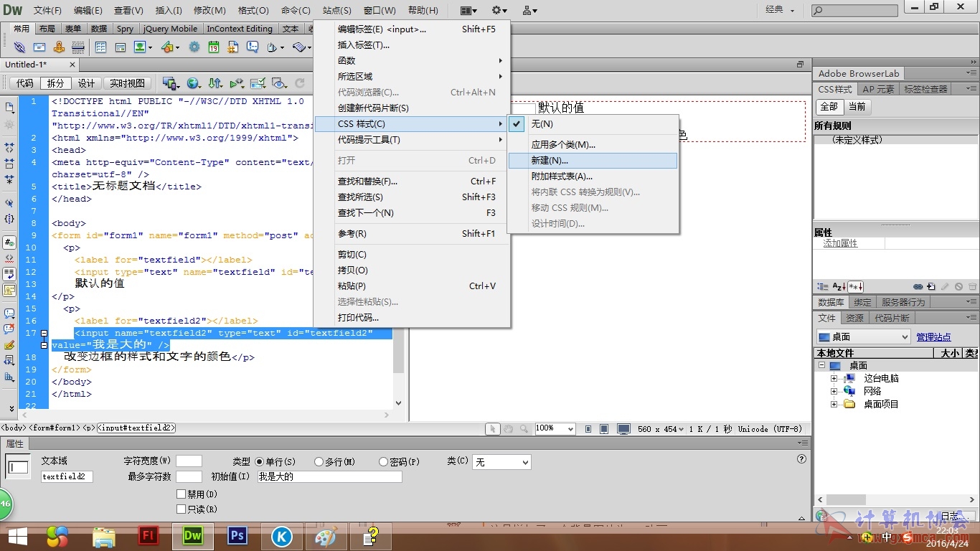Open the 类(C) class dropdown
The width and height of the screenshot is (980, 551).
(x=501, y=462)
